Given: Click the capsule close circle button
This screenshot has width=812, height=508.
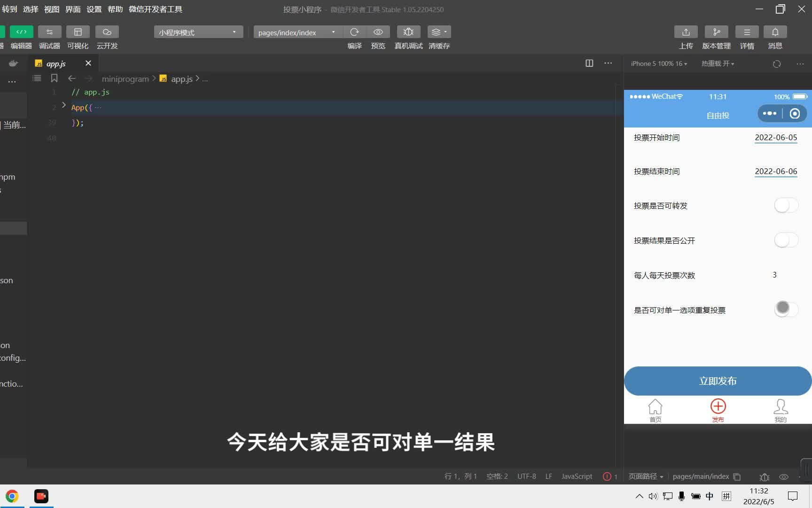Looking at the screenshot, I should point(795,113).
